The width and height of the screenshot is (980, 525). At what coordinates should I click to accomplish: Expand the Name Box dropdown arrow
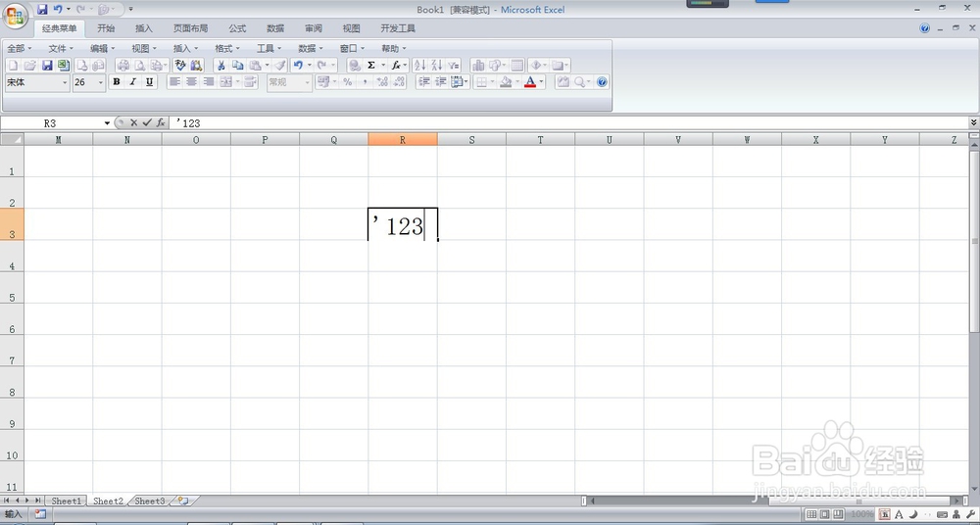[107, 123]
